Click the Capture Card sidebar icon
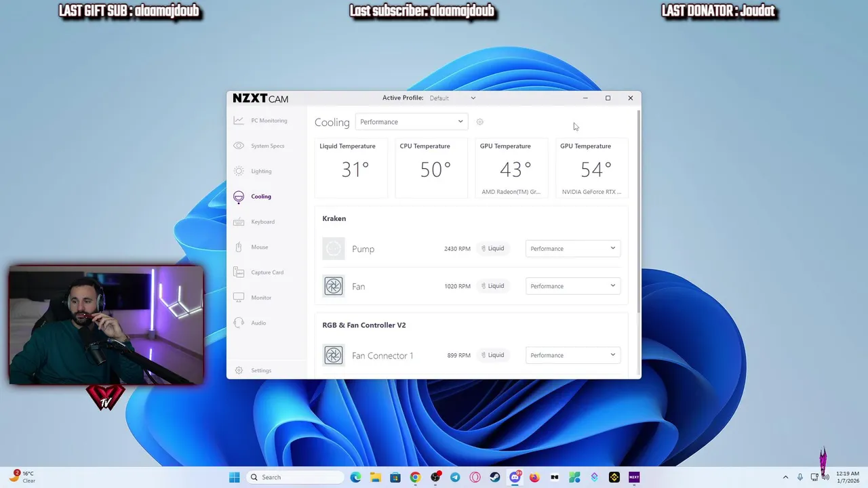868x488 pixels. tap(239, 272)
